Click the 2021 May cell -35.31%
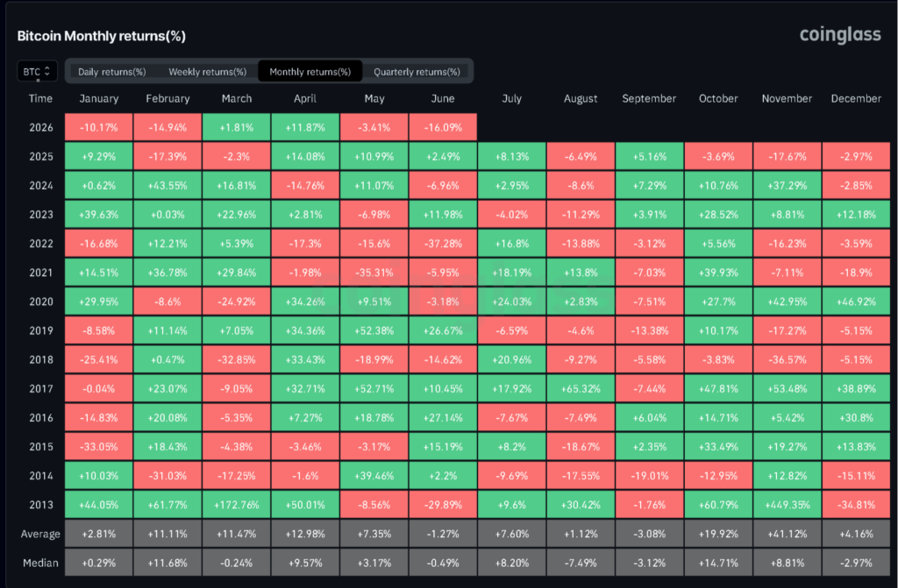Screen dimensions: 898x588 (x=374, y=273)
